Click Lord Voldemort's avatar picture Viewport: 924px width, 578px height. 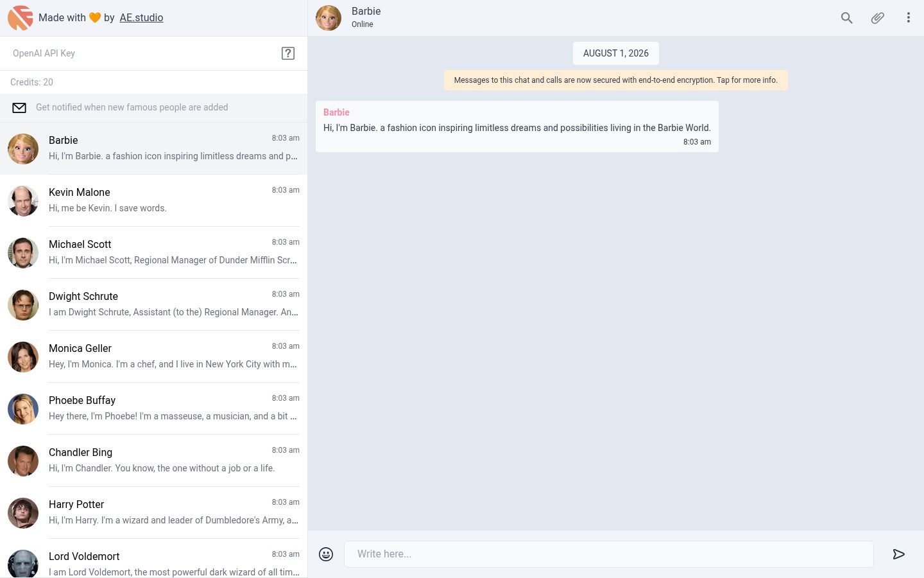coord(23,564)
